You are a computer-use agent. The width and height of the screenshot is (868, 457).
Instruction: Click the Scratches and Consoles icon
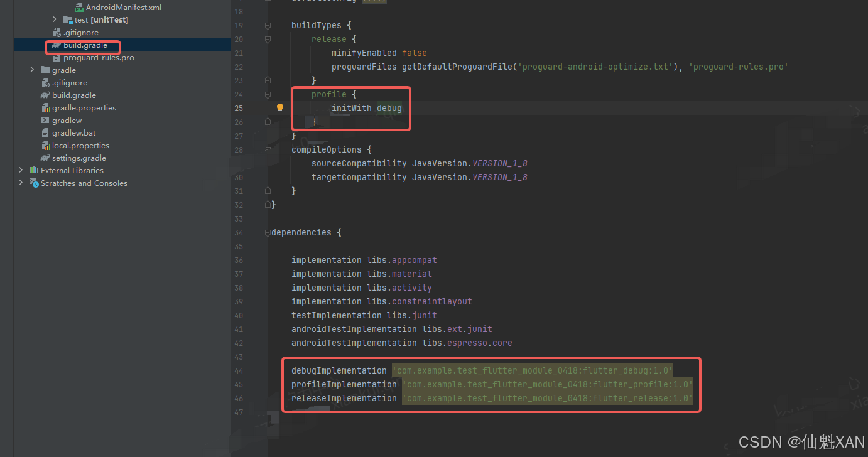click(x=34, y=183)
